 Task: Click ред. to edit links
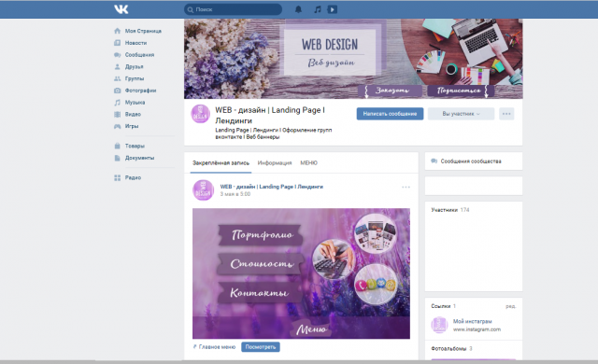(511, 306)
